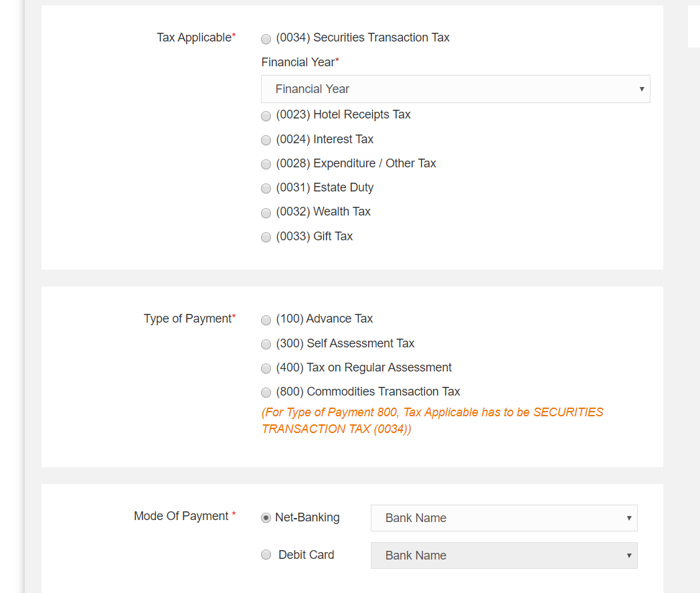700x593 pixels.
Task: Choose the (0033) Gift Tax option
Action: (266, 237)
